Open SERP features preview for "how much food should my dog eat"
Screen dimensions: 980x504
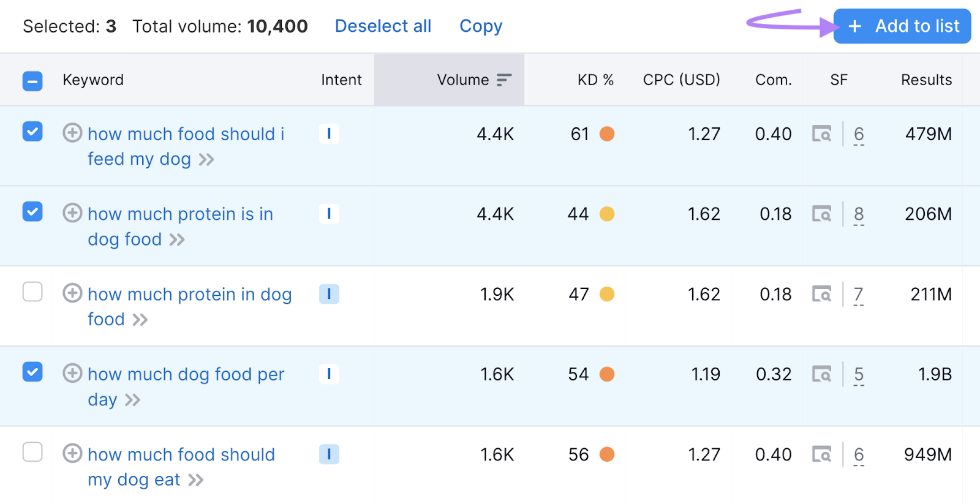click(823, 454)
